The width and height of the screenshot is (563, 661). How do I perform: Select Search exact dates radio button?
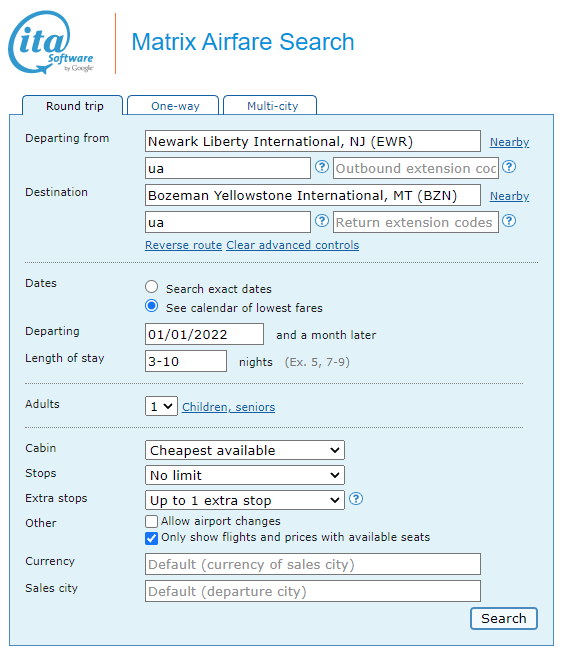[151, 287]
